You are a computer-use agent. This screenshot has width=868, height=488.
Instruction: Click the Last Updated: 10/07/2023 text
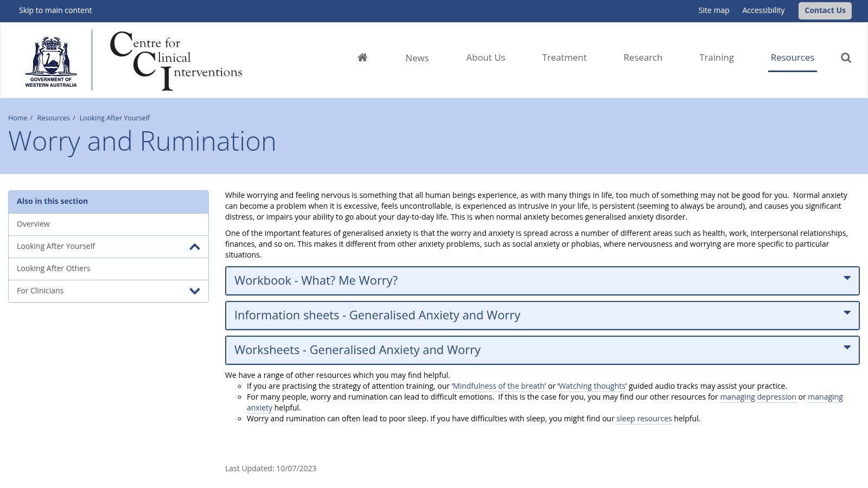click(x=271, y=468)
